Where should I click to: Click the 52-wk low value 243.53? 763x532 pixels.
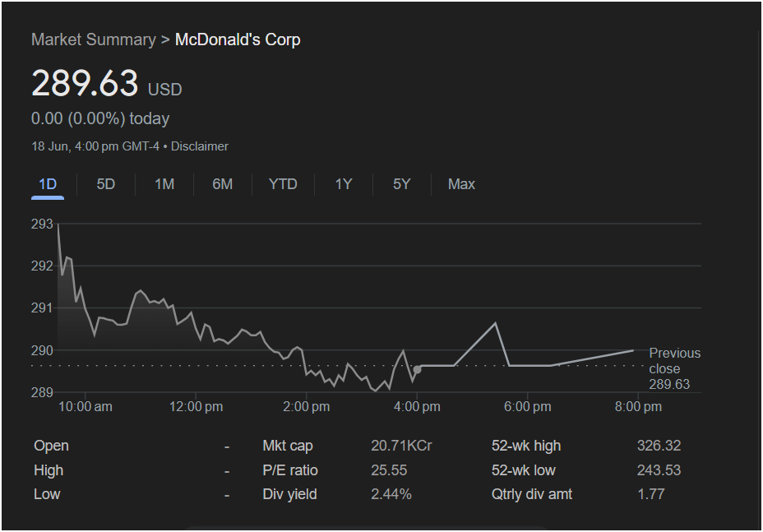coord(659,470)
